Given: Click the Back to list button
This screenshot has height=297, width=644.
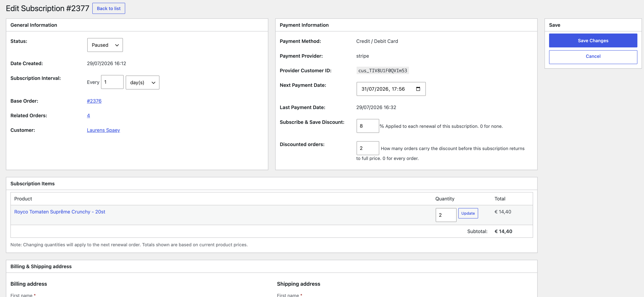Looking at the screenshot, I should point(109,9).
